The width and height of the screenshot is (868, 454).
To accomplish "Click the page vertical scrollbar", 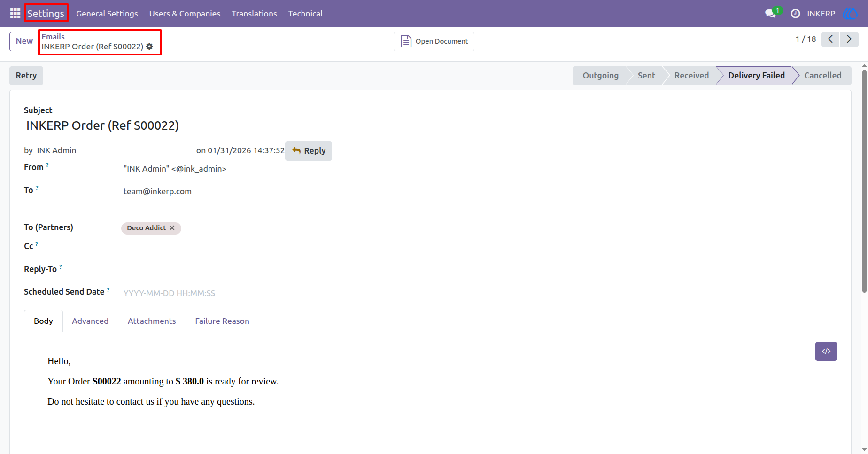I will pyautogui.click(x=864, y=181).
